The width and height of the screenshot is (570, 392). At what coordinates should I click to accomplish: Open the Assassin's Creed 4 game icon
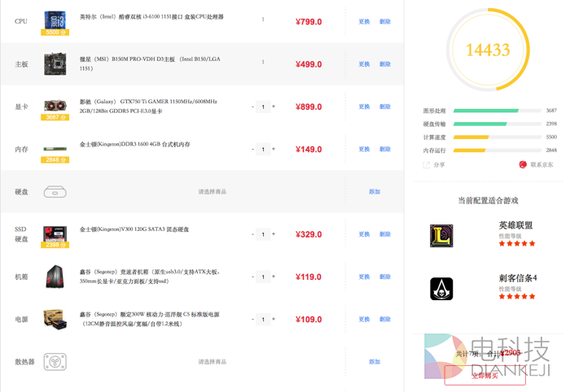[x=441, y=289]
